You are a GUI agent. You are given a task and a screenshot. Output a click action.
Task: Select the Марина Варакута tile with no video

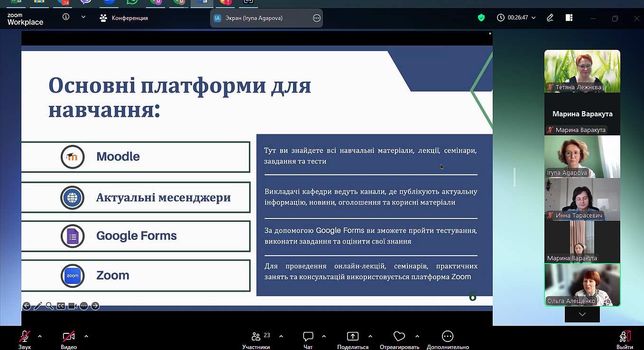click(582, 114)
